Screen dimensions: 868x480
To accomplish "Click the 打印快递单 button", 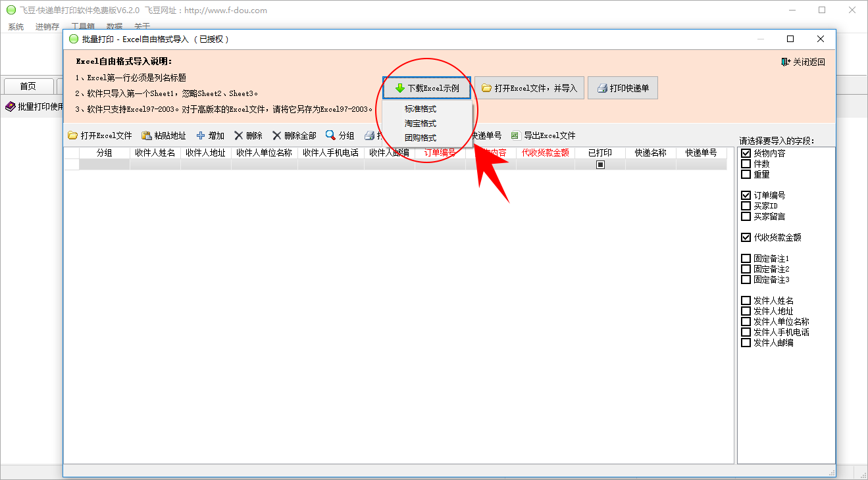I will click(x=623, y=88).
